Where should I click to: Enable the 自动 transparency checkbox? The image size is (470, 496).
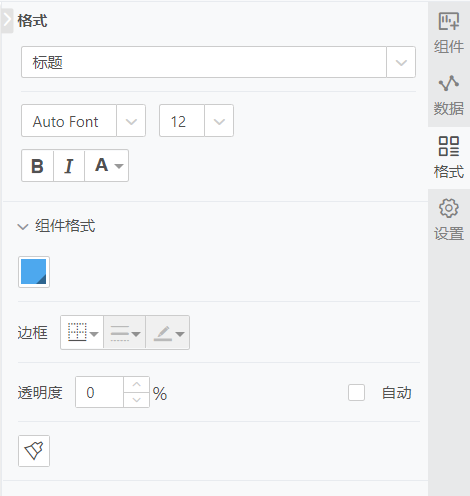(x=356, y=392)
